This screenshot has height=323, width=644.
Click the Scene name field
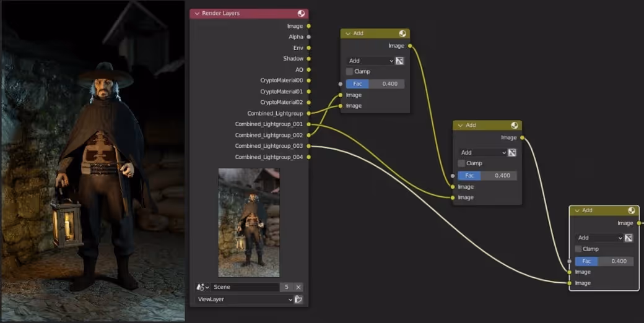[245, 287]
